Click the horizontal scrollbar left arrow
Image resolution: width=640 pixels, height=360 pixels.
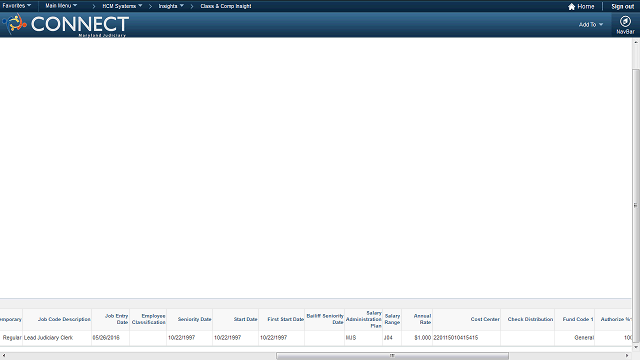pyautogui.click(x=4, y=356)
